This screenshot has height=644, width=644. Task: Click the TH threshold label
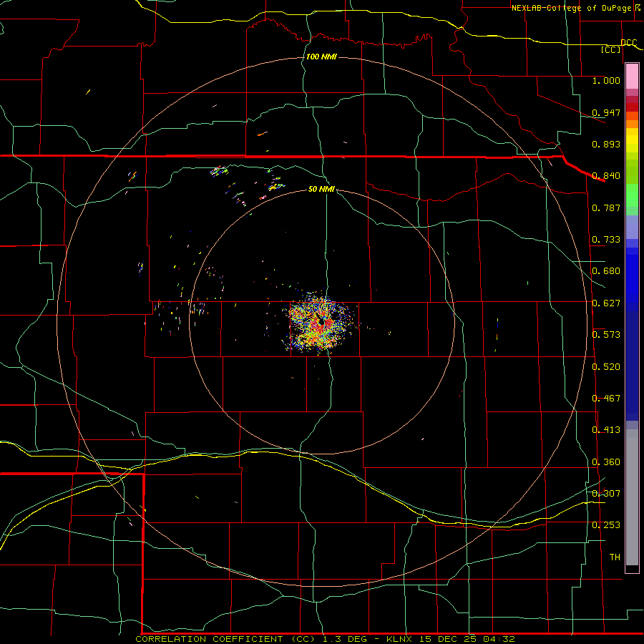[615, 557]
